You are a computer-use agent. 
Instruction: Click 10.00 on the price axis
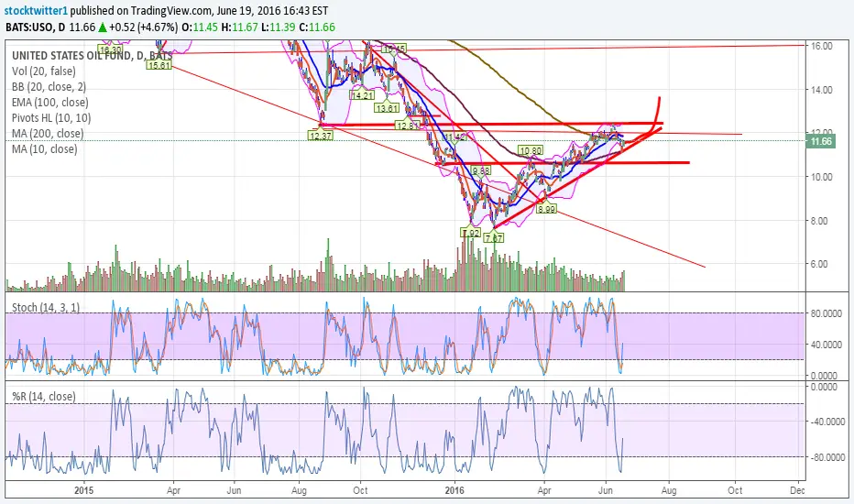coord(821,177)
